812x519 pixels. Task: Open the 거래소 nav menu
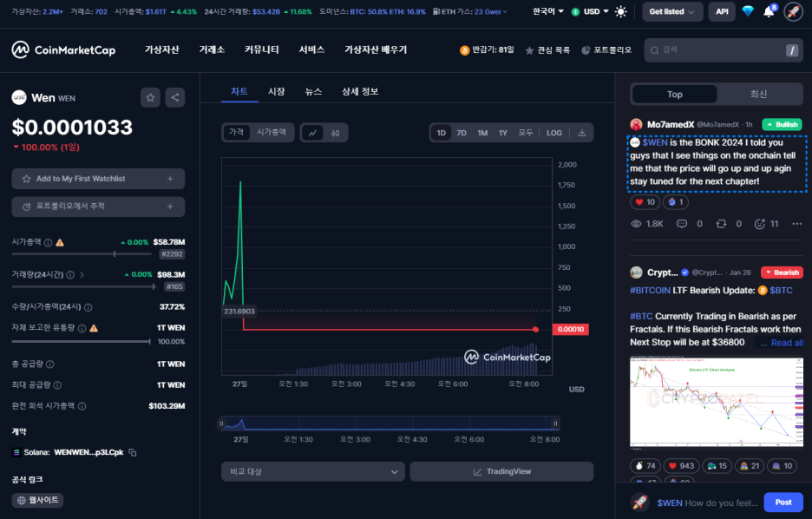212,49
